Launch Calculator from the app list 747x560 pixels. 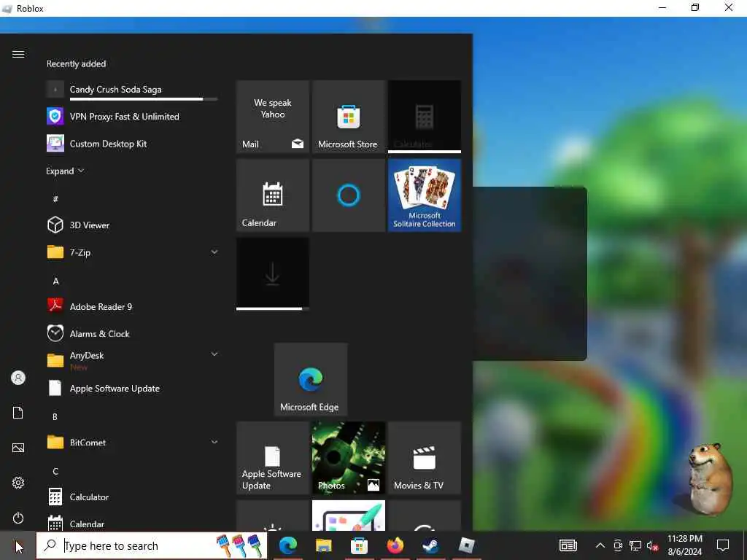pyautogui.click(x=132, y=497)
